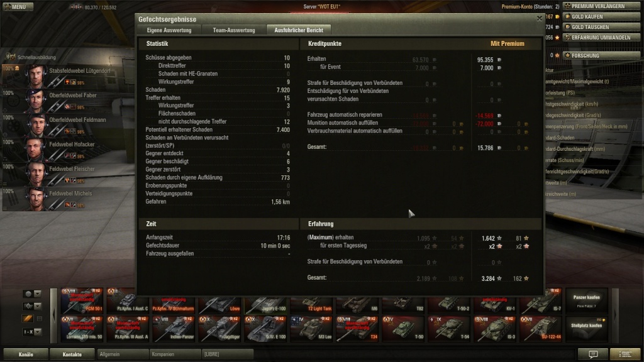Screen dimensions: 644x362
Task: Select the Ausführlicher Bericht tab
Action: coord(299,30)
